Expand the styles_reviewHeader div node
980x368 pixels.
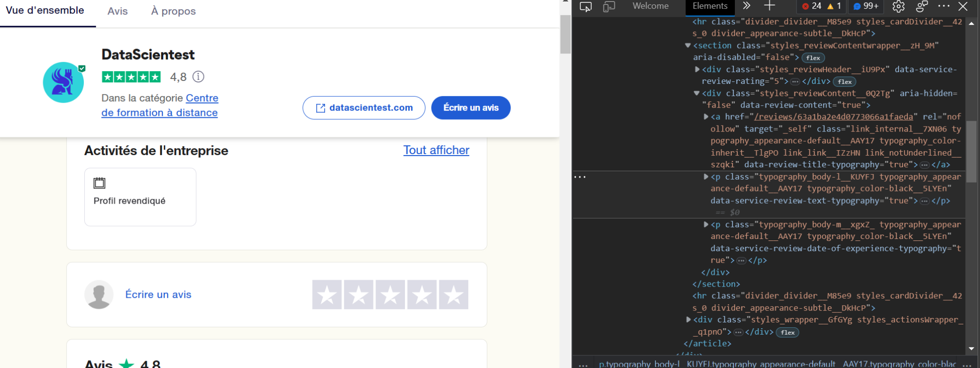[x=697, y=70]
